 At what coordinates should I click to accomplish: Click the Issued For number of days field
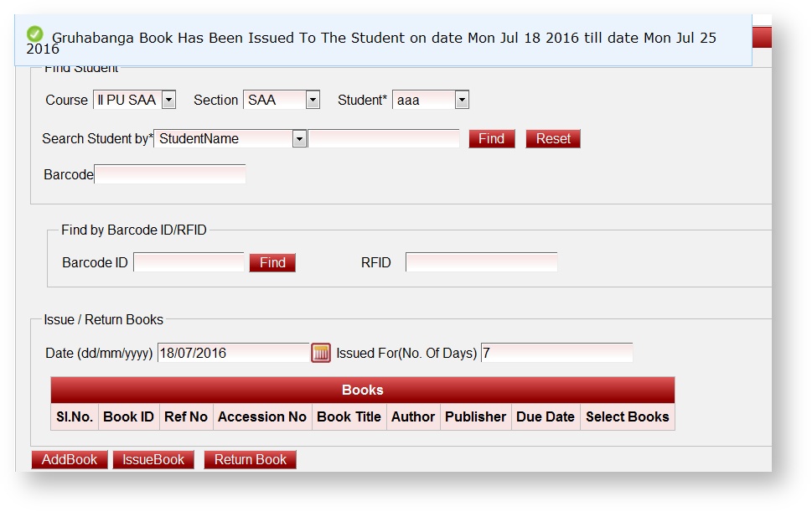[x=556, y=353]
